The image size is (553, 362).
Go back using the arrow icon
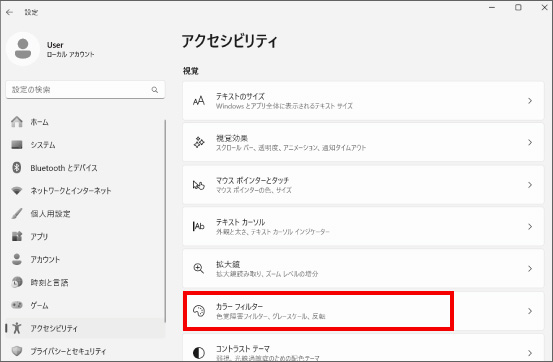(10, 12)
